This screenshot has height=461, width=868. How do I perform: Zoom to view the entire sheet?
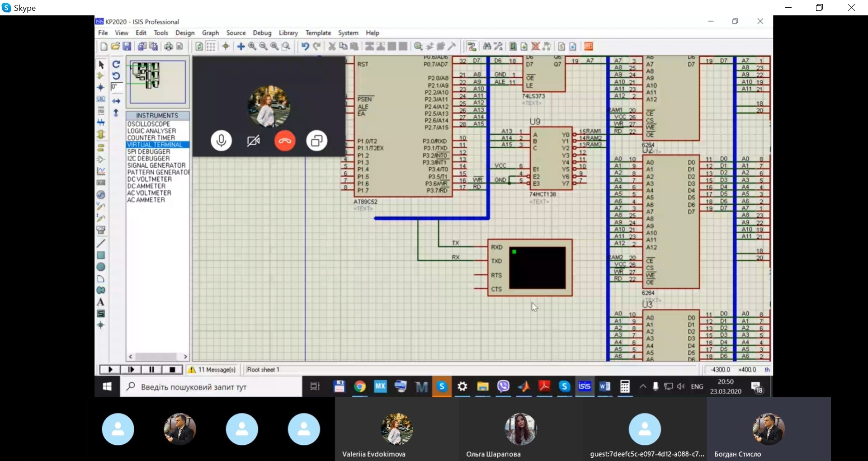(x=274, y=47)
